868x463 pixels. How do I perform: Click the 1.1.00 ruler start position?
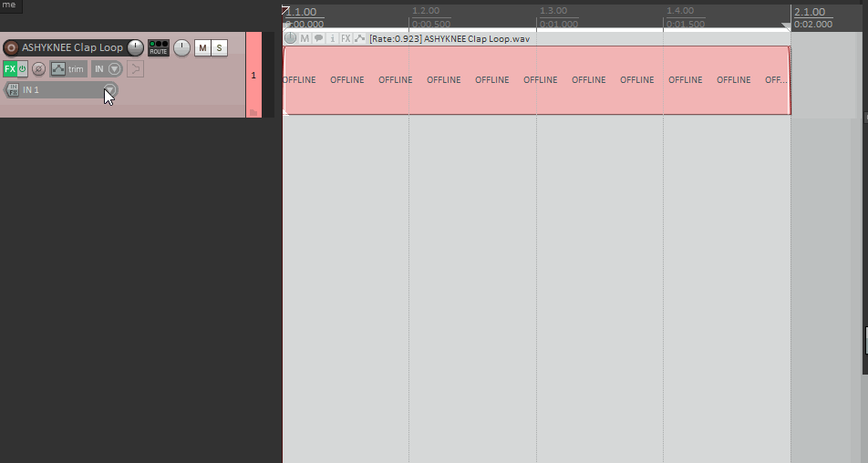[x=302, y=12]
